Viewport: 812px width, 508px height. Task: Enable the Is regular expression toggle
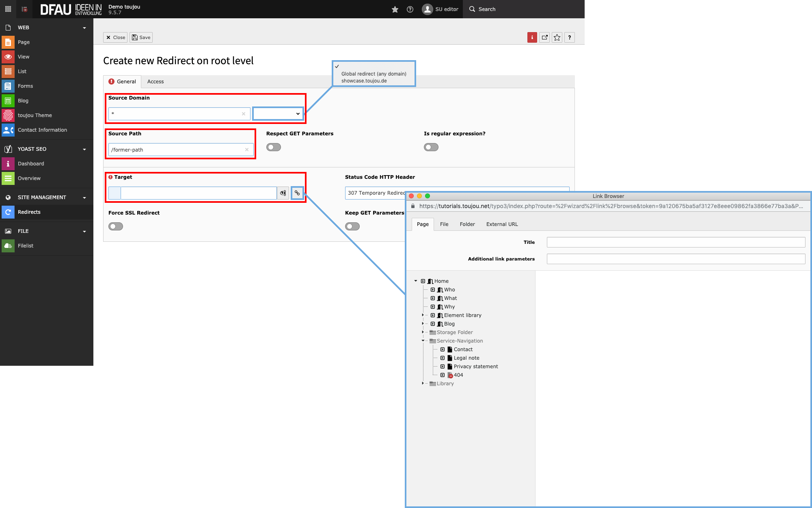click(431, 147)
